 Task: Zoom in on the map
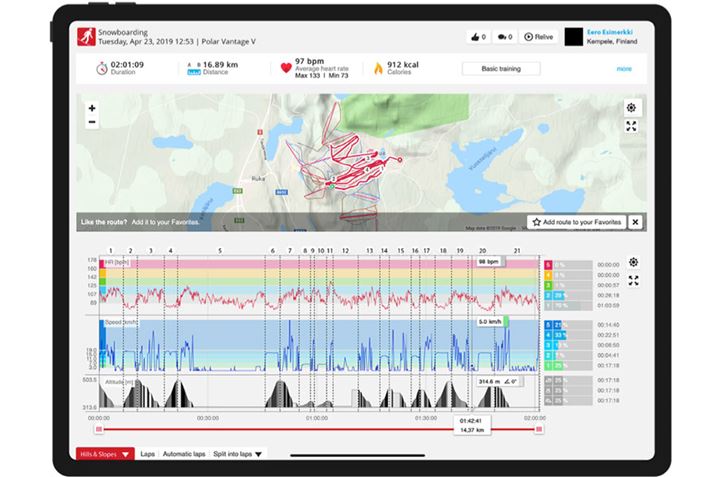[x=92, y=108]
